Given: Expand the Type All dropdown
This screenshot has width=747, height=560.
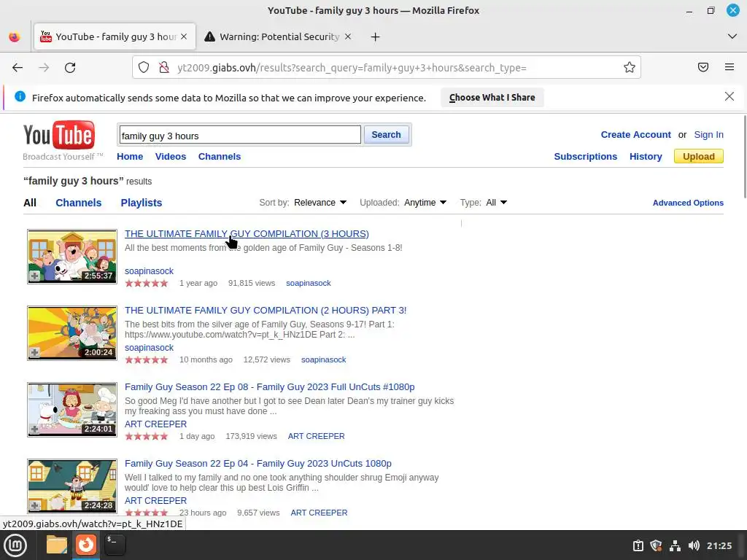Looking at the screenshot, I should [x=496, y=203].
